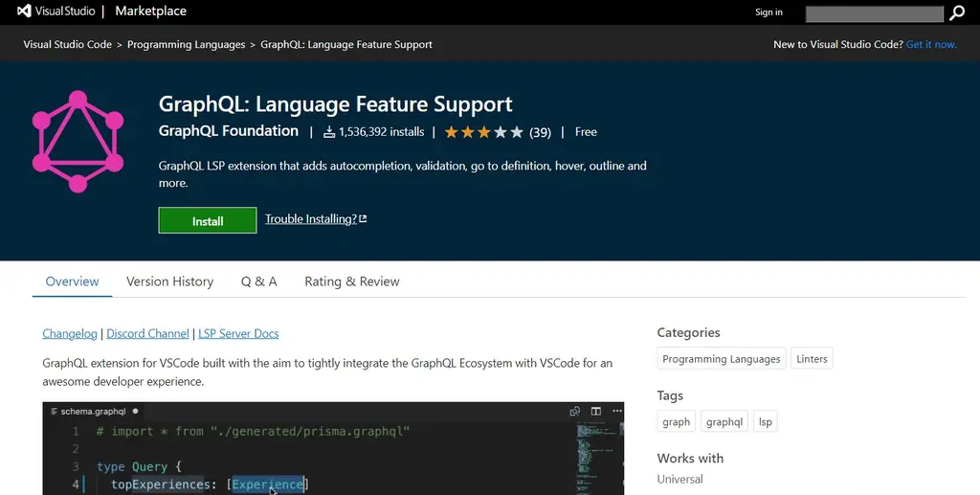Click the graphql tag
This screenshot has width=980, height=495.
[x=724, y=422]
